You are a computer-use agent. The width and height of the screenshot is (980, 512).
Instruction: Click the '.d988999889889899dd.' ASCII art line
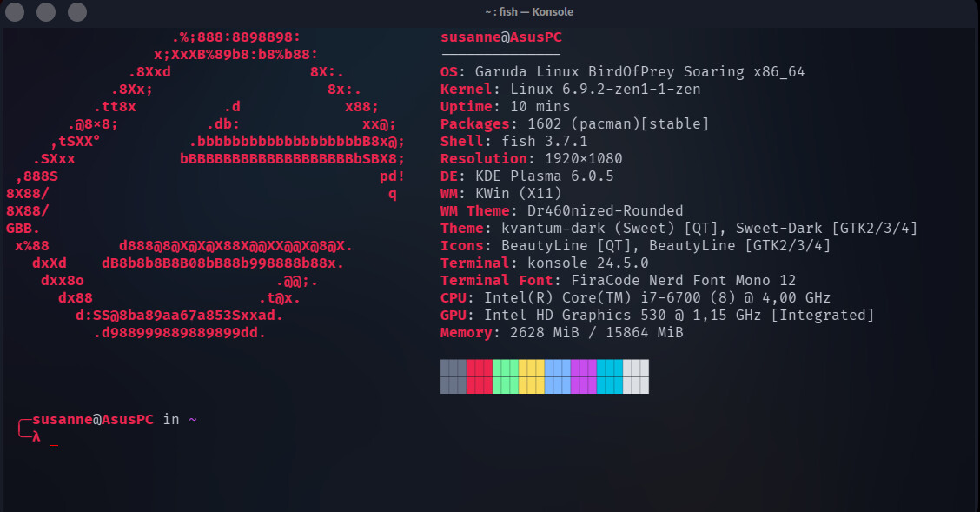pos(180,333)
